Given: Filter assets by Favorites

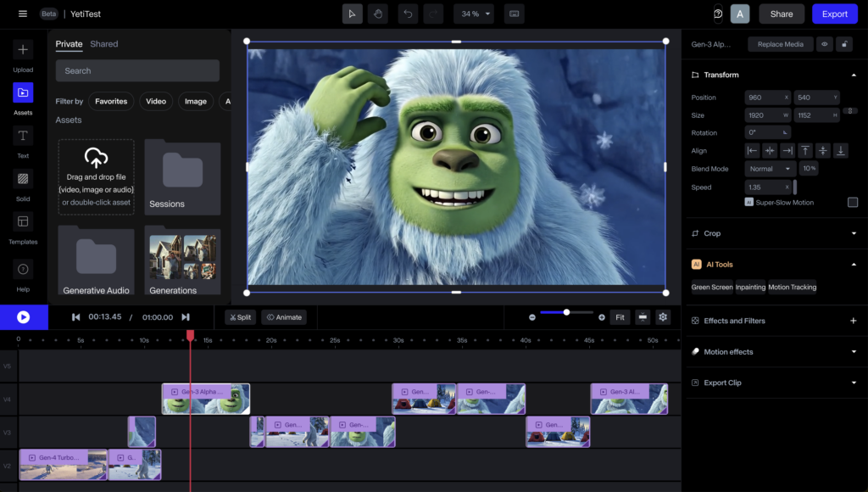Looking at the screenshot, I should coord(111,102).
